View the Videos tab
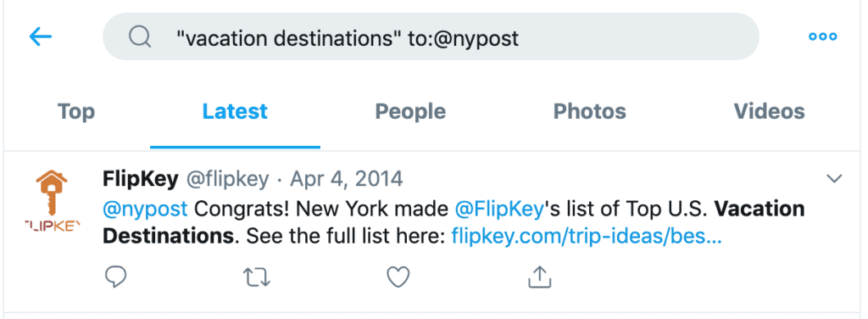The image size is (868, 319). (x=770, y=111)
